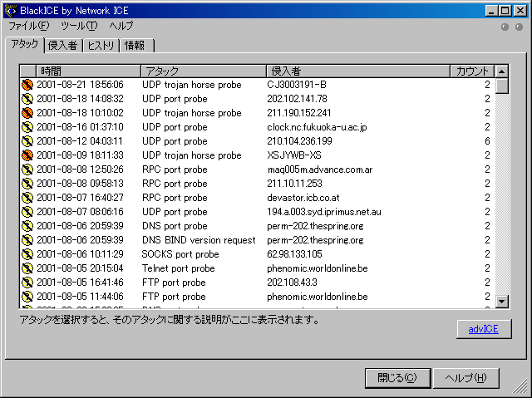Click the icon beside the 2001-08-18 14:08:32 entry

[27, 99]
